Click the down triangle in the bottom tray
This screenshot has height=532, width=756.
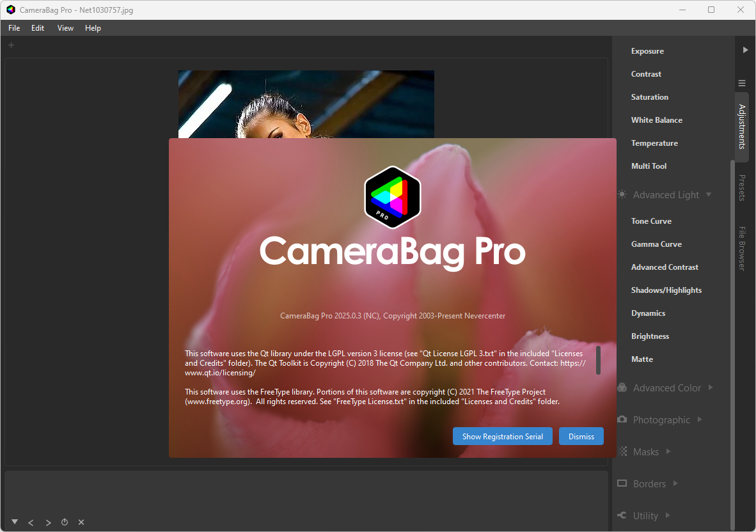point(15,522)
